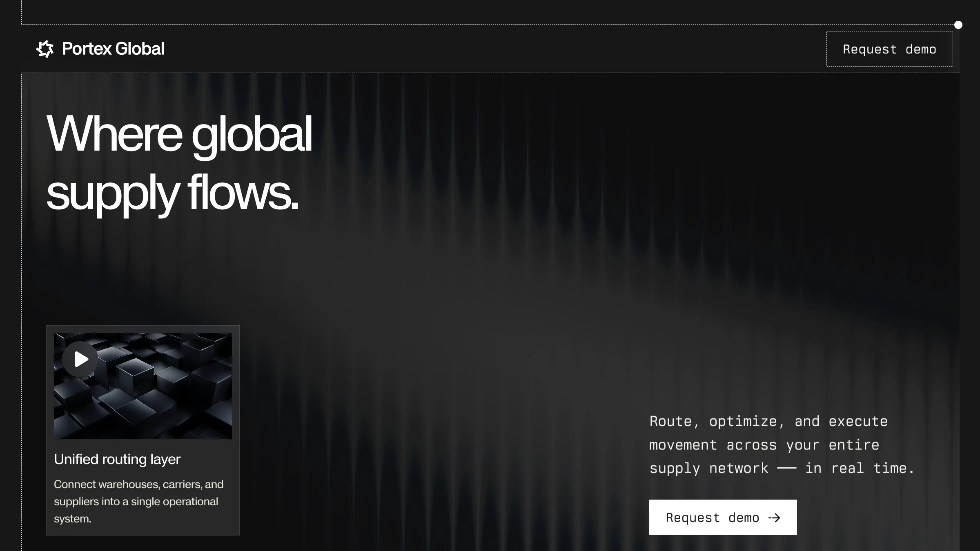Click the Unified routing layer card title

117,459
